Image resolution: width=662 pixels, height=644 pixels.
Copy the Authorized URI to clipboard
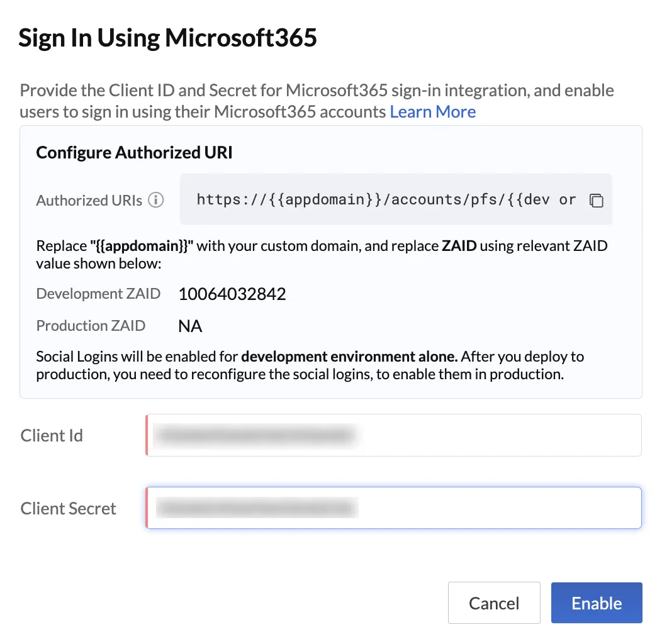click(596, 200)
